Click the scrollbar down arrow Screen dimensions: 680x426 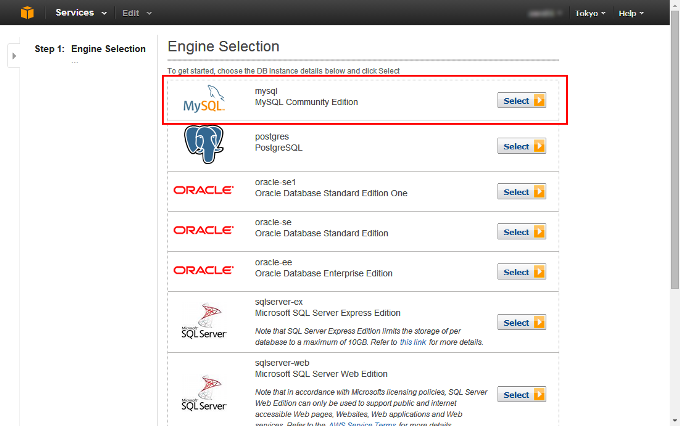pyautogui.click(x=675, y=420)
